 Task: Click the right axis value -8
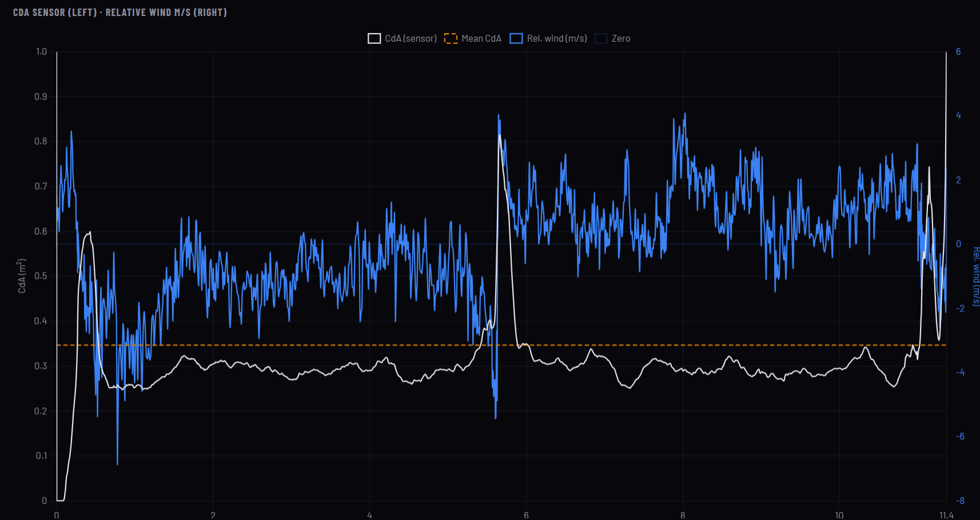click(960, 501)
